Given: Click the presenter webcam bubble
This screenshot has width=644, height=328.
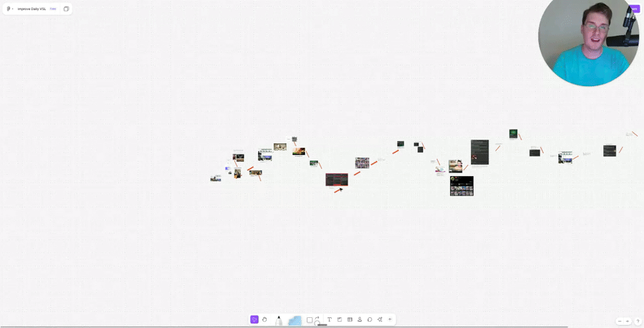Looking at the screenshot, I should click(589, 43).
